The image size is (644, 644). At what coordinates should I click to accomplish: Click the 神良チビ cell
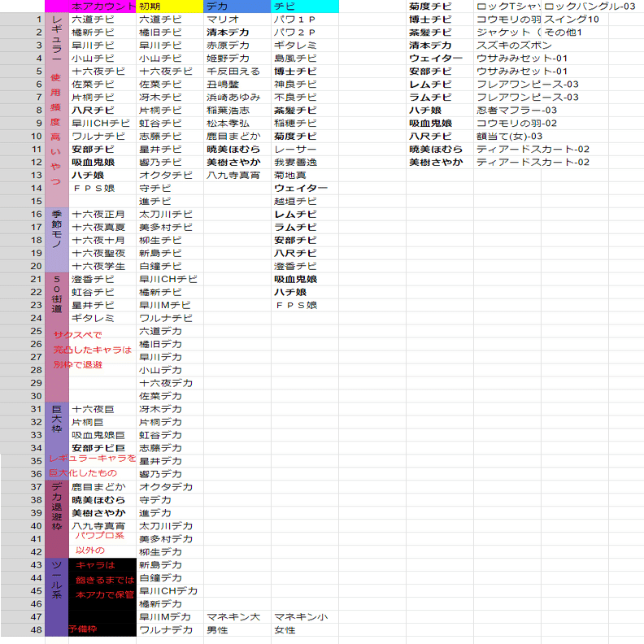click(x=305, y=85)
